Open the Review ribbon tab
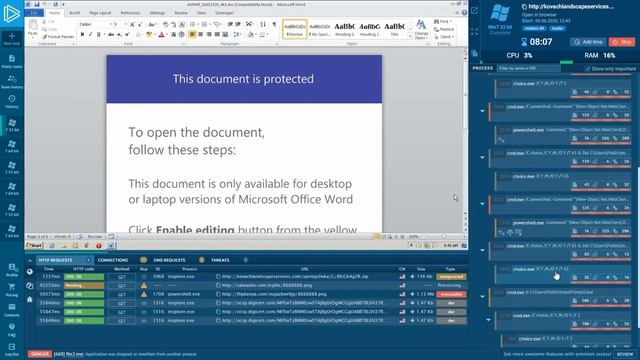This screenshot has width=640, height=360. [x=181, y=13]
